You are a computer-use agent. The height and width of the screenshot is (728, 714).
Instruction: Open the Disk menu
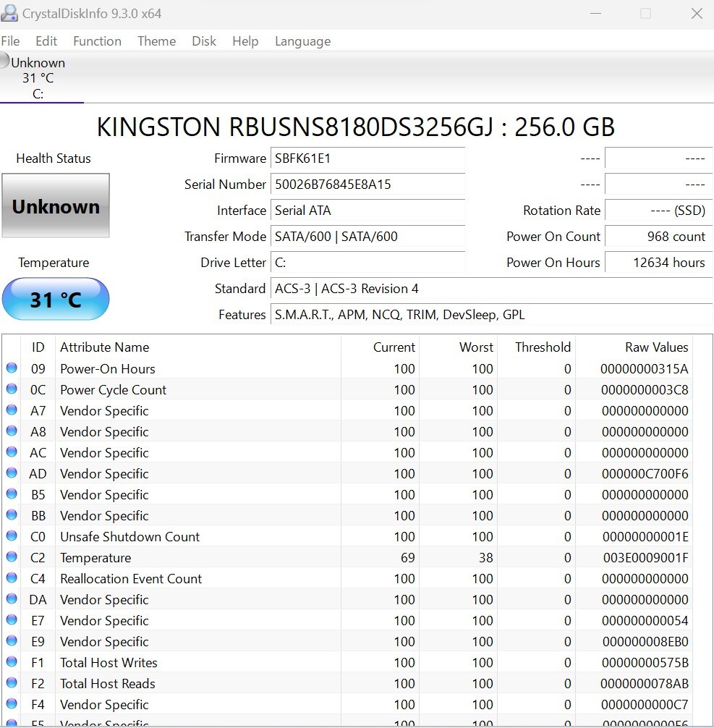203,41
